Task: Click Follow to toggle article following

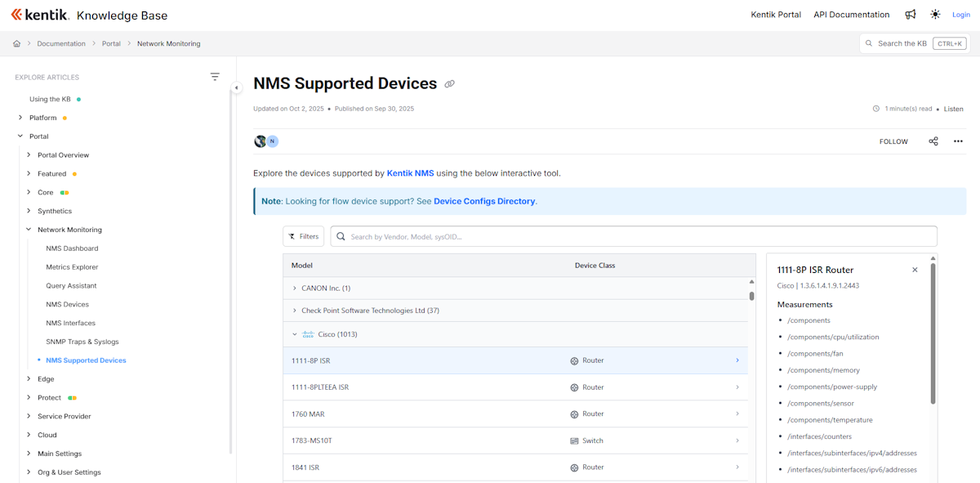Action: coord(893,141)
